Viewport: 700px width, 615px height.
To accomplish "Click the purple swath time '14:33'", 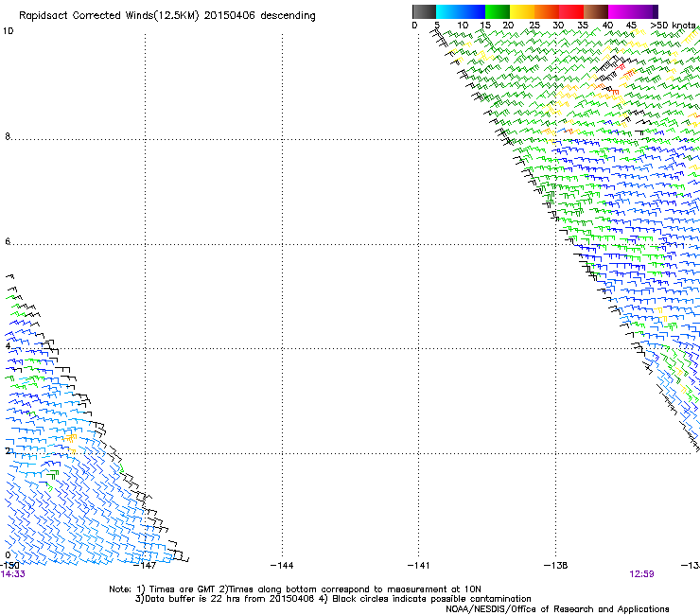I will pos(13,574).
